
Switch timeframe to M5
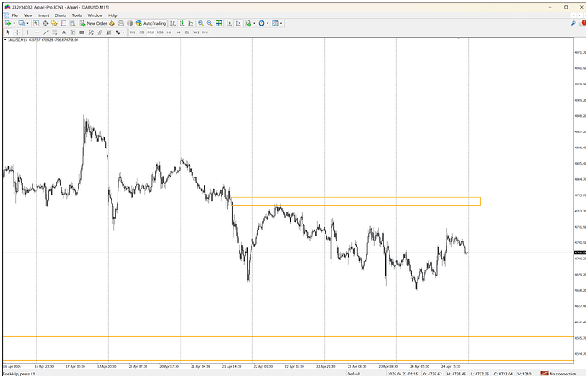(x=141, y=32)
